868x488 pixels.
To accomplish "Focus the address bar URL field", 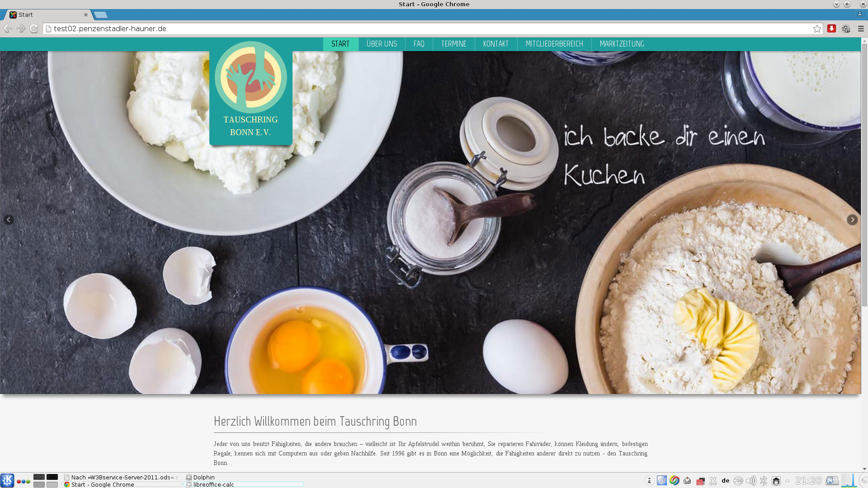I will (x=429, y=28).
